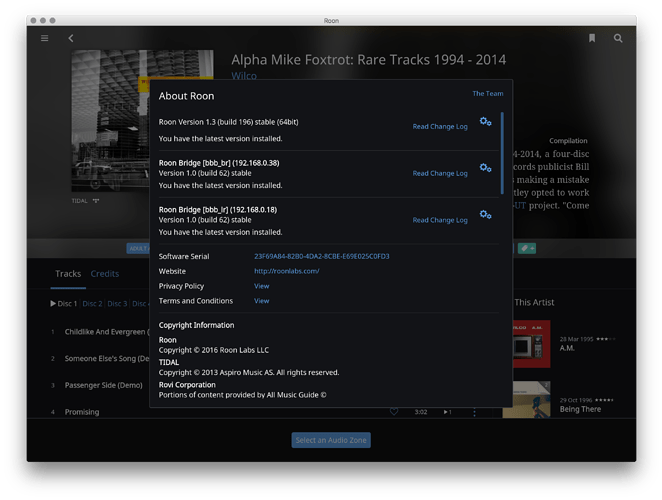This screenshot has height=500, width=662.
Task: Click the Alpha Mike Foxtrot album title
Action: point(368,60)
